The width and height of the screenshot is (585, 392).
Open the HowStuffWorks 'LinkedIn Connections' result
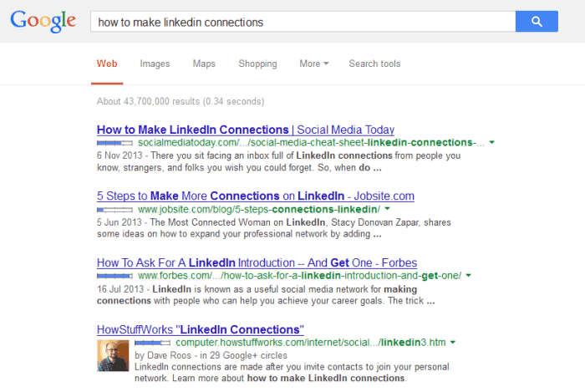[201, 329]
